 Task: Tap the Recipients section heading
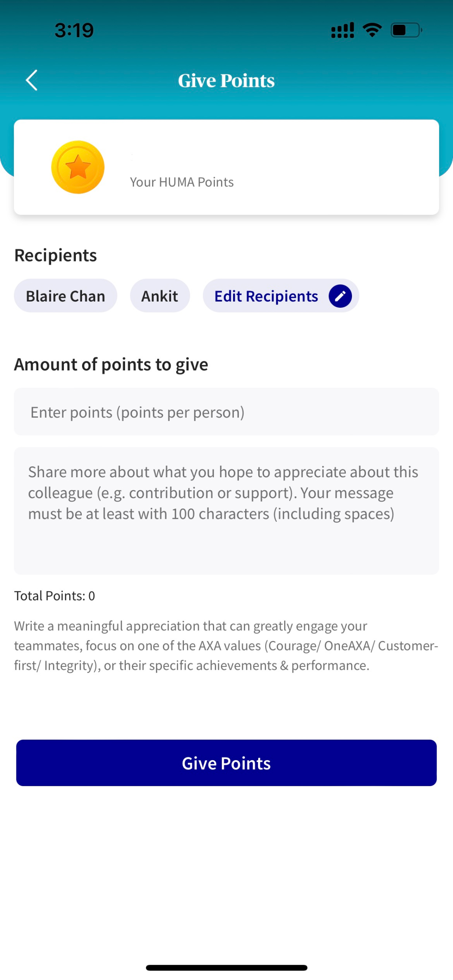(55, 255)
